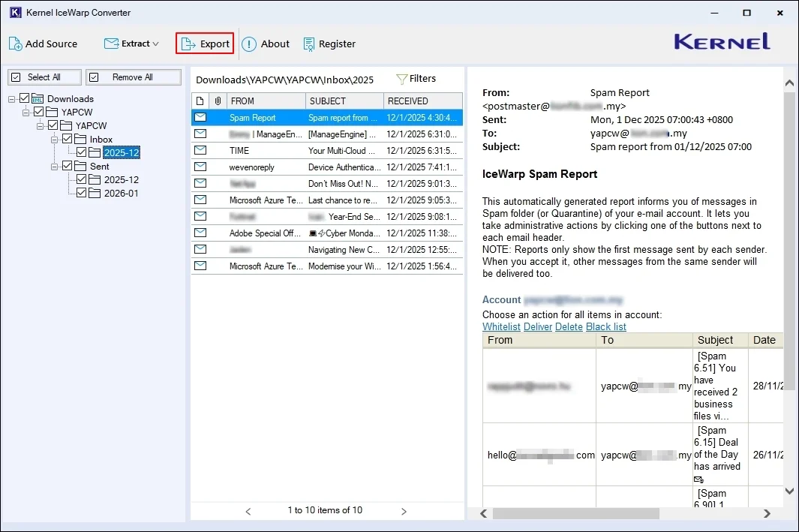Image resolution: width=799 pixels, height=532 pixels.
Task: Click the Register icon
Action: 309,44
